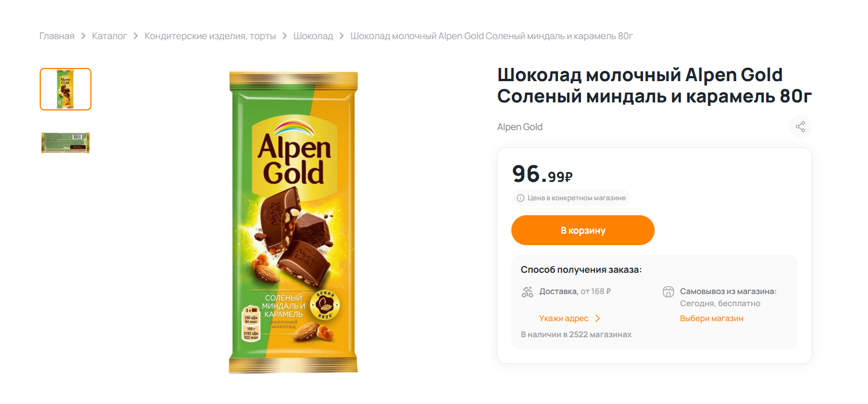This screenshot has width=868, height=404.
Task: Go to Каталог breadcrumb
Action: [109, 36]
